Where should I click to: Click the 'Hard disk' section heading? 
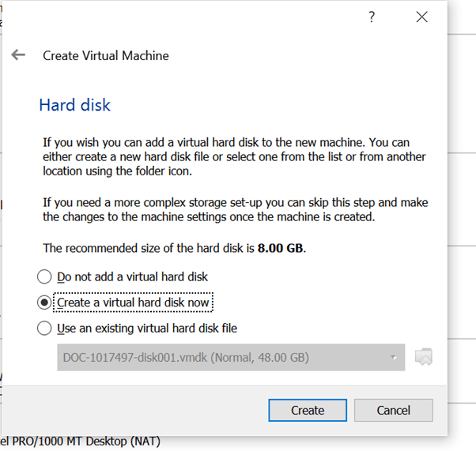tap(74, 105)
